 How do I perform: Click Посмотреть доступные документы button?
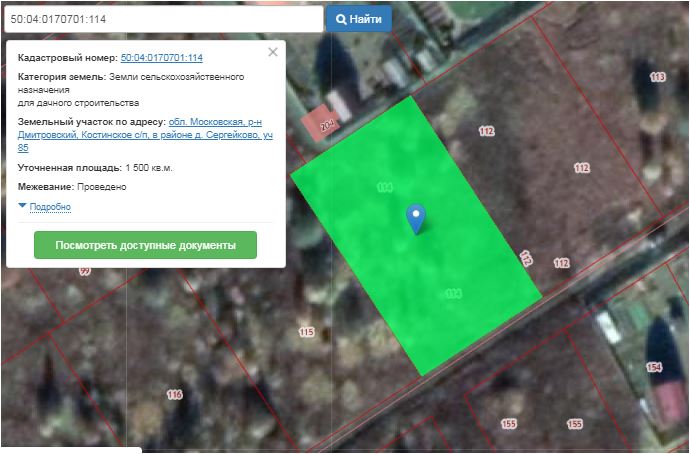(145, 245)
